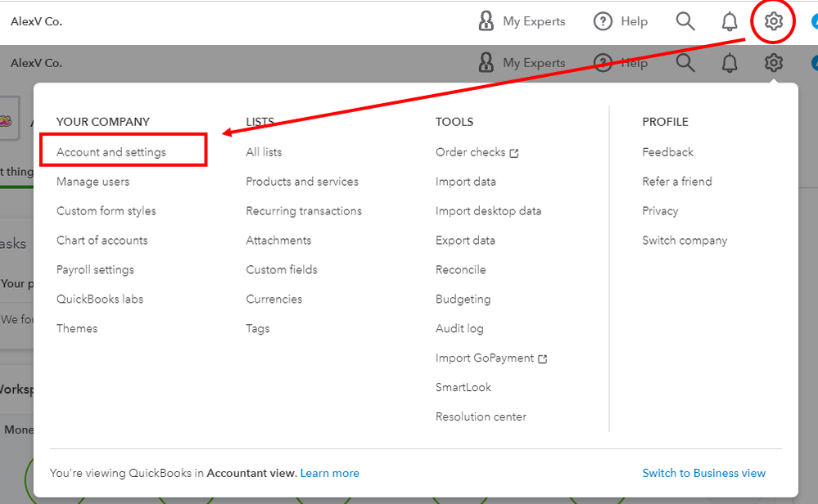This screenshot has height=504, width=818.
Task: Open Budgeting tool
Action: pos(463,299)
